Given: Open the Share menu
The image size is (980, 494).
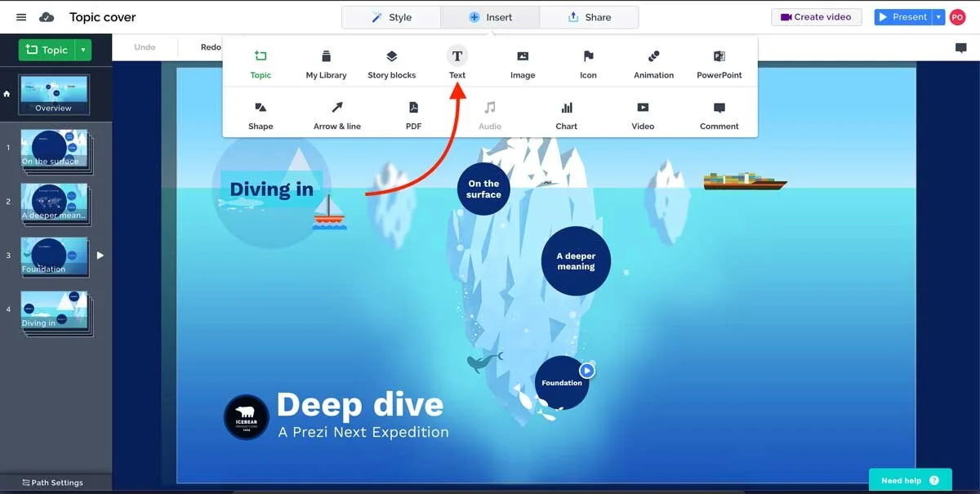Looking at the screenshot, I should coord(589,16).
